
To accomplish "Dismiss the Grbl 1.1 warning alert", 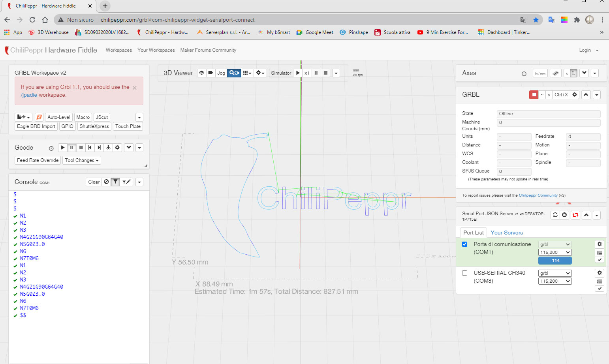I will [135, 88].
